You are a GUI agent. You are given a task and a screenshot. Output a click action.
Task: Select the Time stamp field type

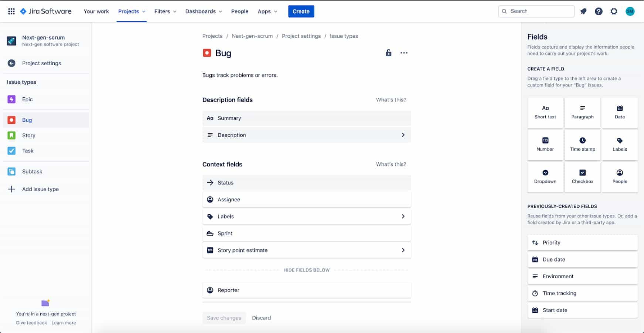(x=582, y=144)
